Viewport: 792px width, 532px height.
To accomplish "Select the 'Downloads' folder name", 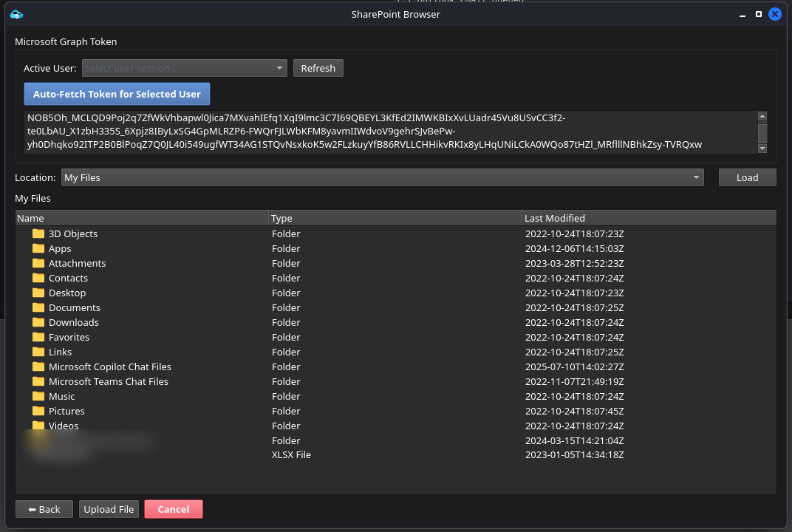I will (x=74, y=322).
